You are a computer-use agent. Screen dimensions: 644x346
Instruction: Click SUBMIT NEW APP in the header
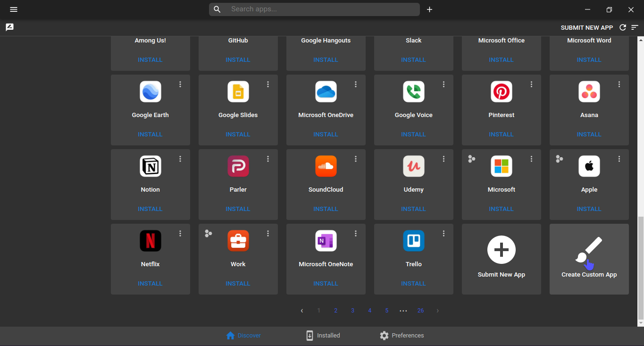click(x=587, y=28)
